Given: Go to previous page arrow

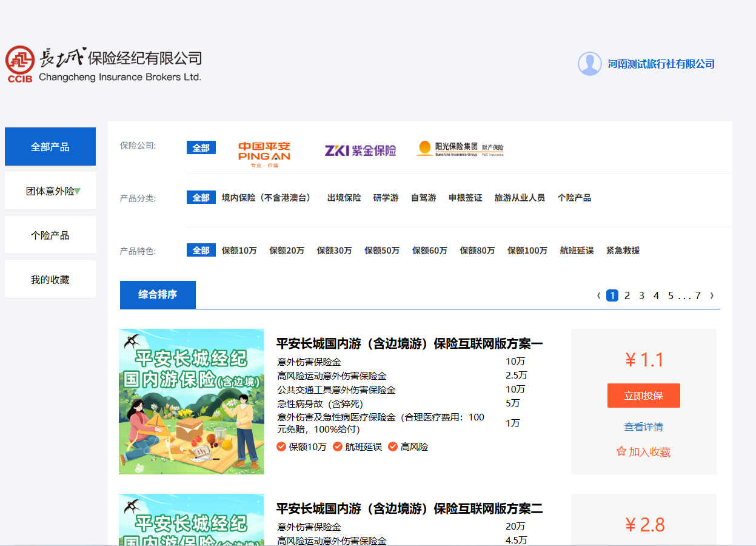Looking at the screenshot, I should pyautogui.click(x=599, y=295).
